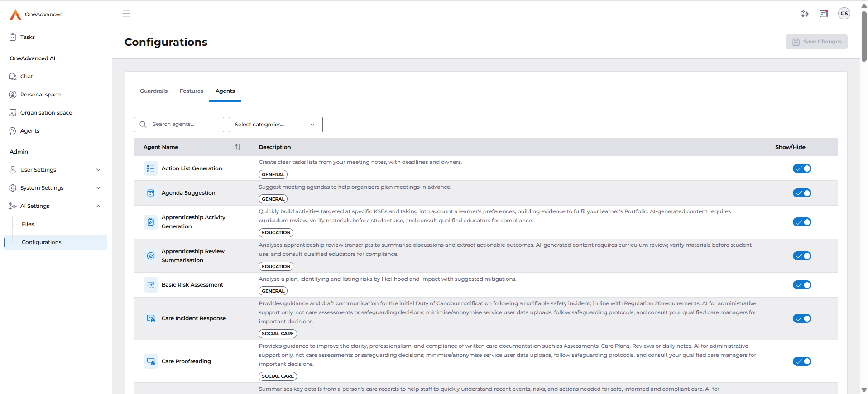
Task: Toggle the hamburger menu icon
Action: [x=126, y=14]
